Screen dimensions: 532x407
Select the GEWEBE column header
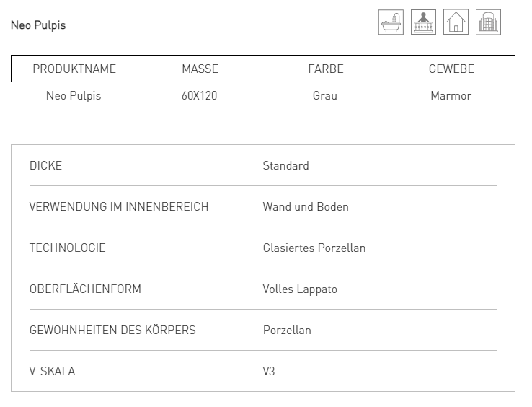pos(451,69)
